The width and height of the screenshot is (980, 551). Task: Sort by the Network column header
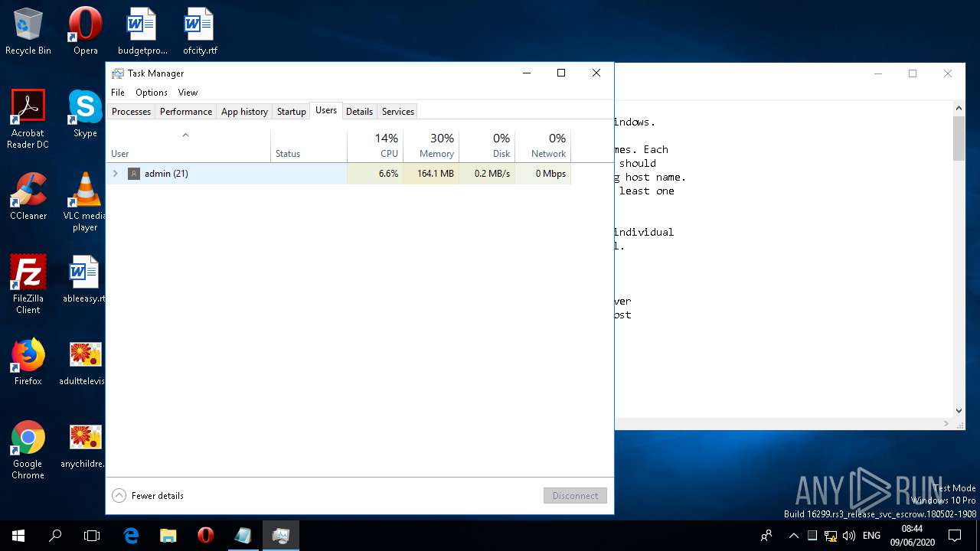(x=543, y=145)
